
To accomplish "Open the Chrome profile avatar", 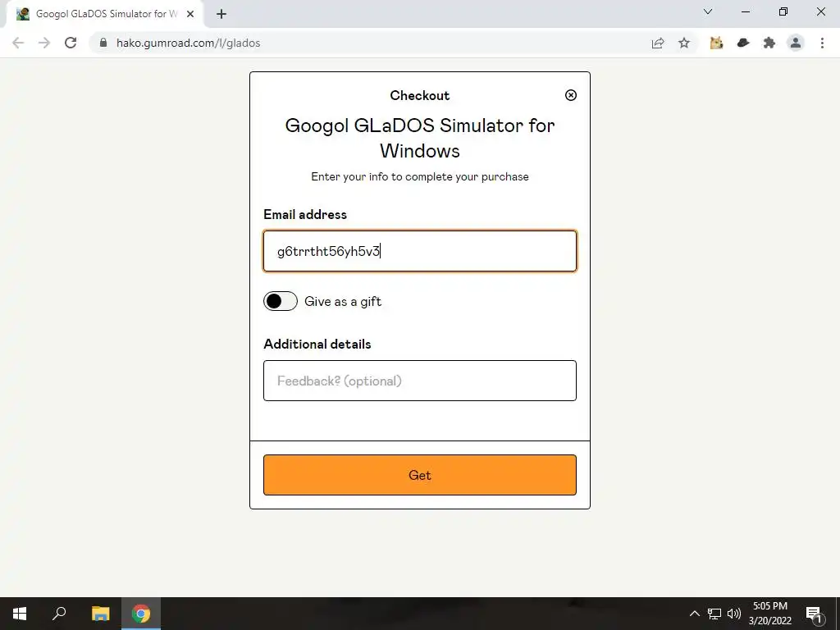I will [796, 43].
